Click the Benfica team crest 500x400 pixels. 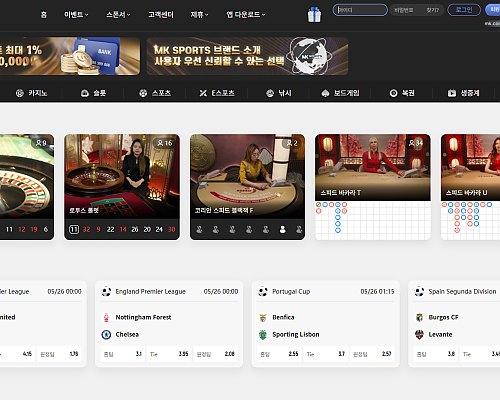click(263, 317)
